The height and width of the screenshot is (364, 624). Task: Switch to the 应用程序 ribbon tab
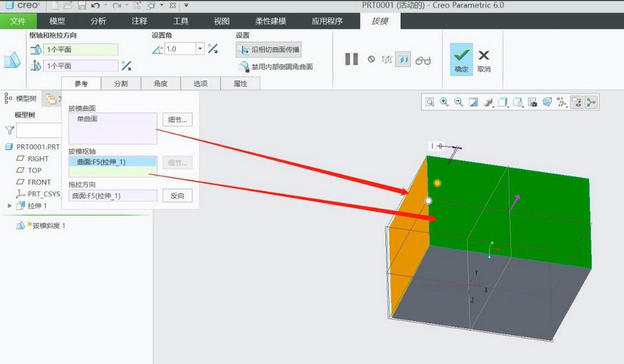pos(327,21)
